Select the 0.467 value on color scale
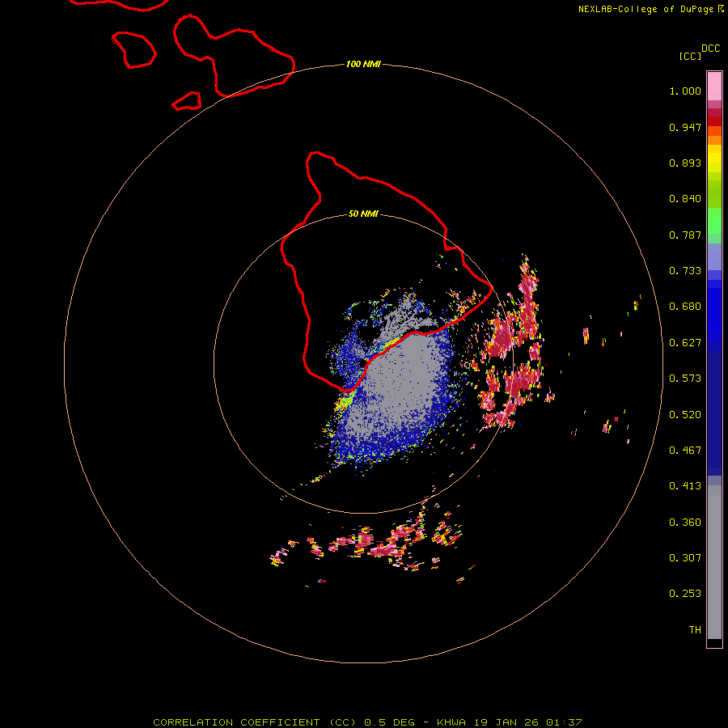The width and height of the screenshot is (728, 728). (685, 451)
